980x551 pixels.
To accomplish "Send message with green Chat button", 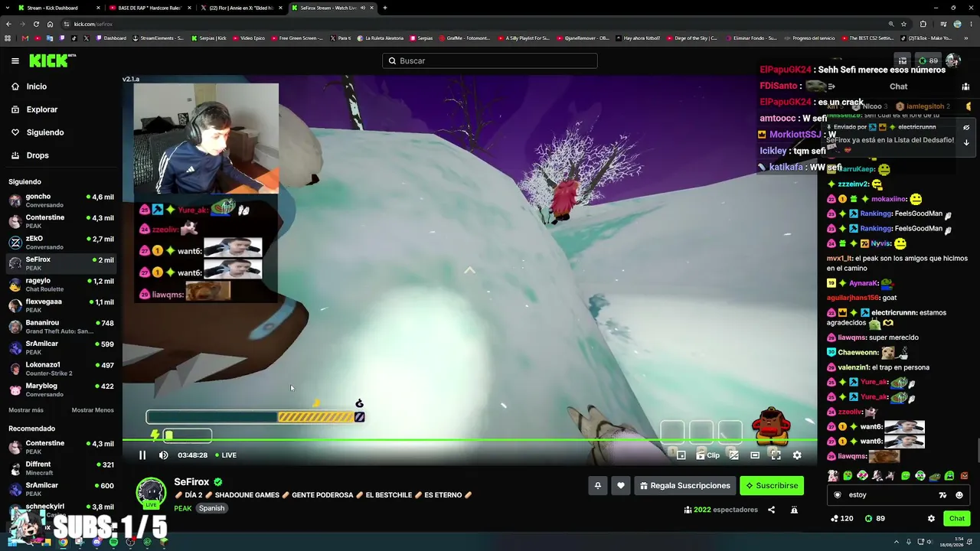I will tap(957, 519).
